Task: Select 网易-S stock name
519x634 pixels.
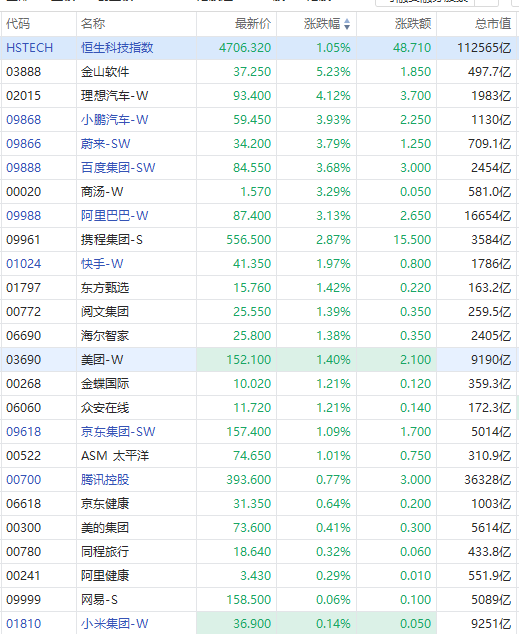Action: tap(99, 600)
